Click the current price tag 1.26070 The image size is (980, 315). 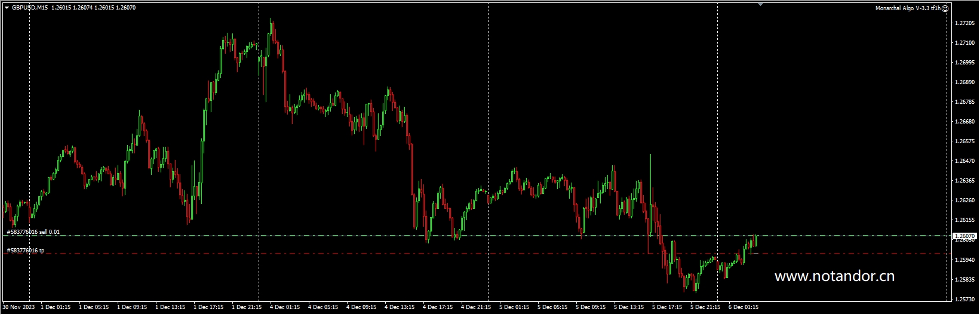pos(964,236)
